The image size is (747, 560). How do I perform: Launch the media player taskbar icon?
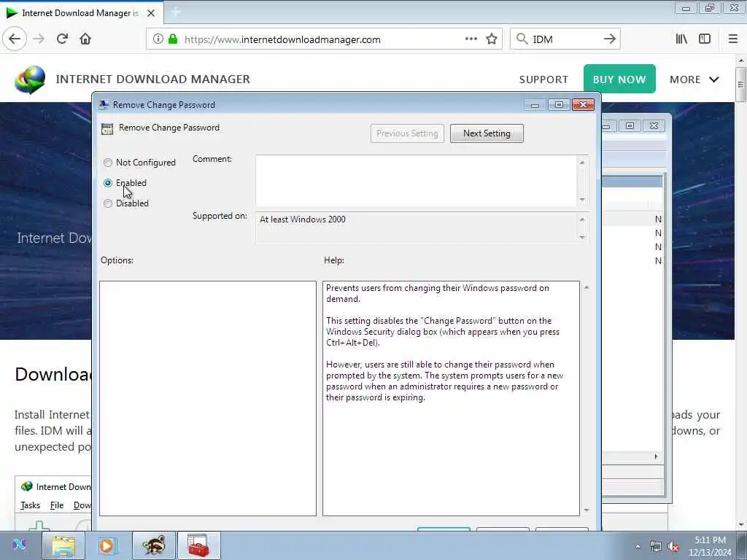coord(108,545)
